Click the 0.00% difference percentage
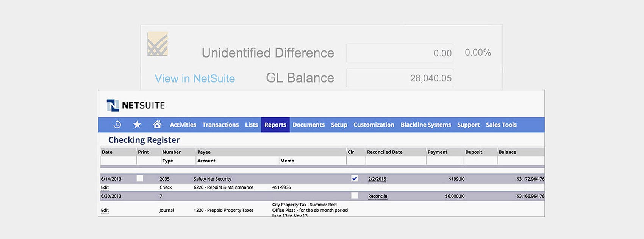Viewport: 644px width, 239px height. pos(478,52)
